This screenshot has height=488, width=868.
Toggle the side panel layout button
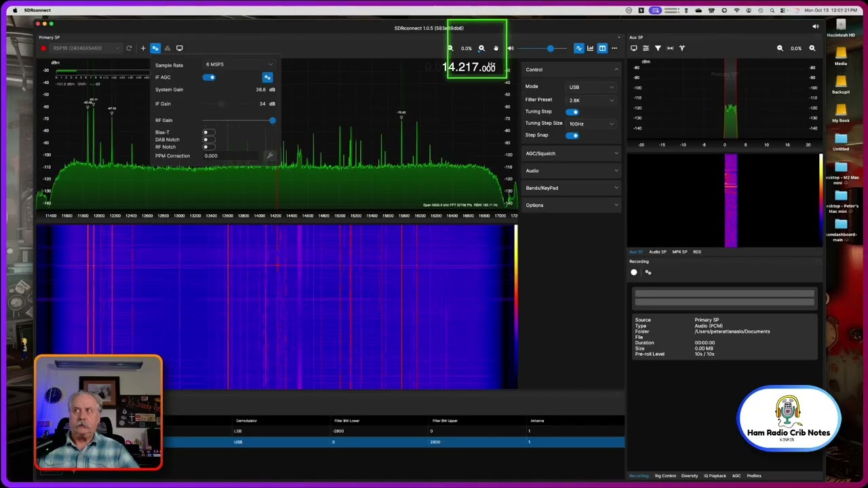[602, 48]
